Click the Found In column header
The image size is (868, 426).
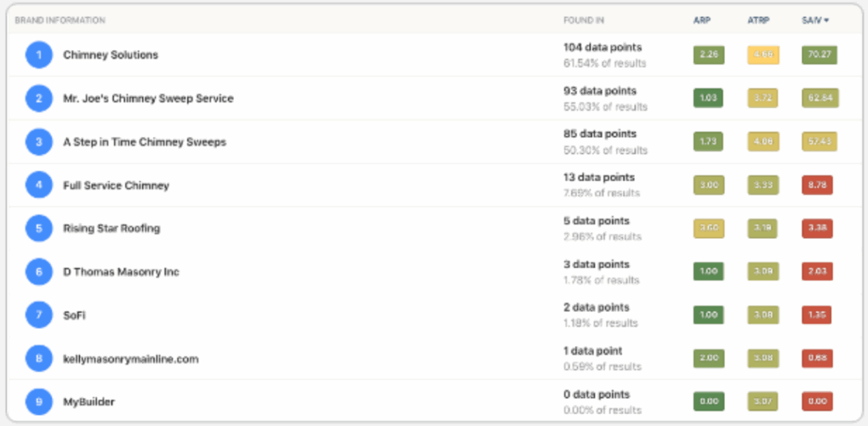(x=583, y=19)
